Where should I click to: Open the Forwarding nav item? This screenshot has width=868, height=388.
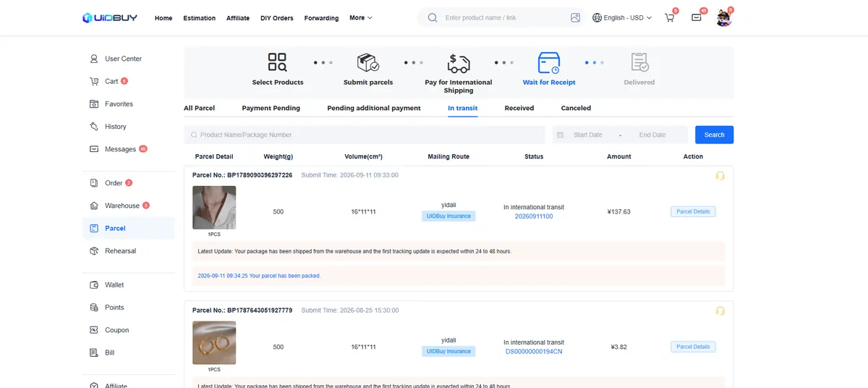tap(321, 18)
